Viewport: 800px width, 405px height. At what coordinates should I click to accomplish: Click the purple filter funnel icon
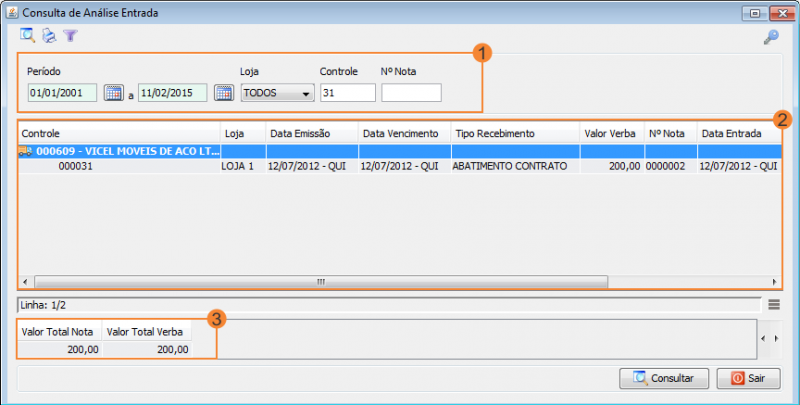(70, 36)
